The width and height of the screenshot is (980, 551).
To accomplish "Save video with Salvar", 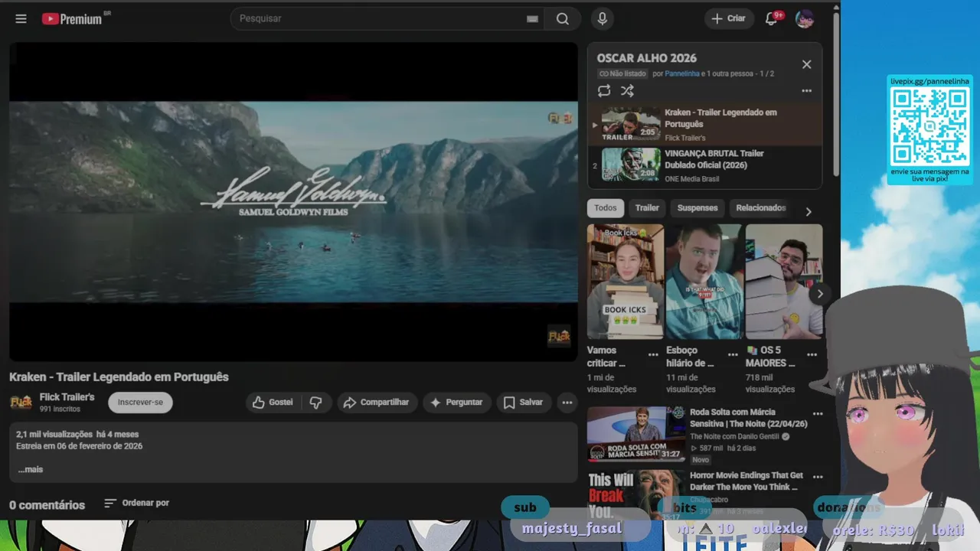I will (524, 403).
